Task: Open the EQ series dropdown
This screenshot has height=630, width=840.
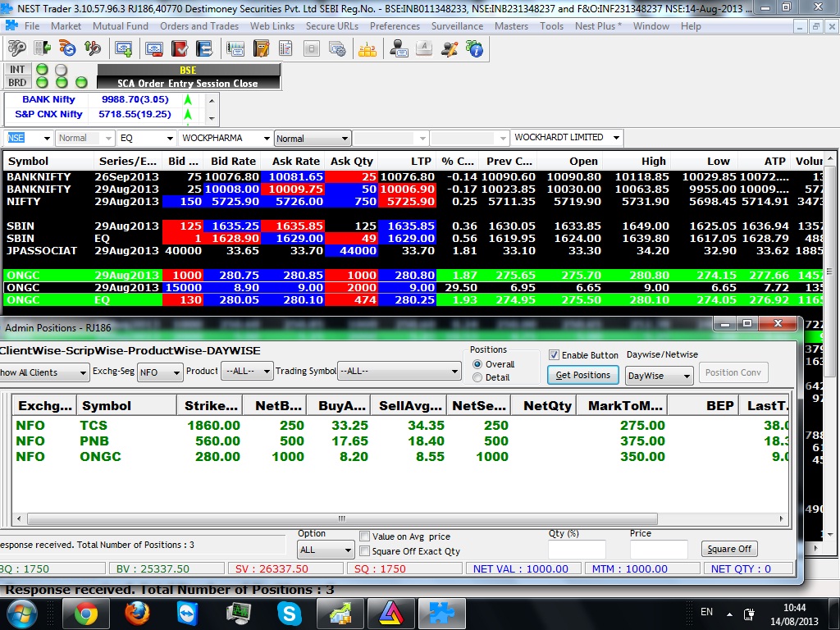Action: 170,138
